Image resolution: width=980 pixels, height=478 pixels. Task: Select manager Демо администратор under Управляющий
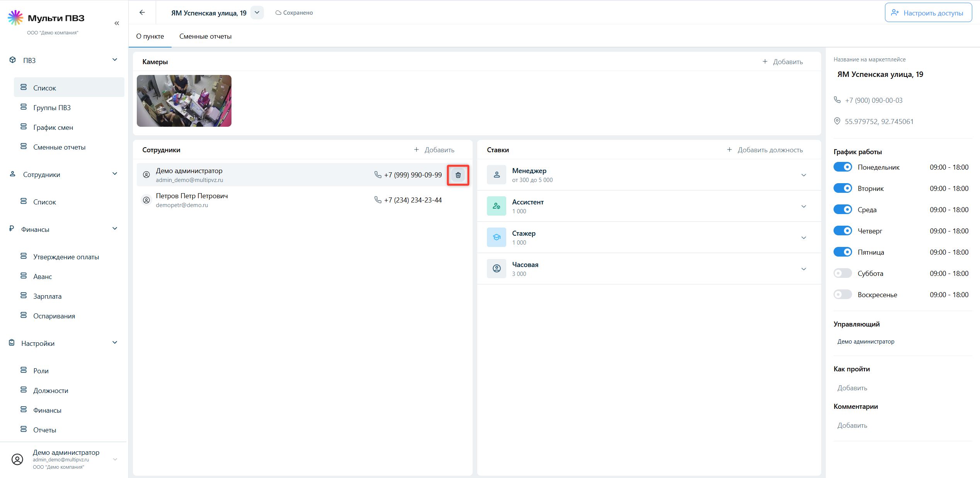[x=866, y=341]
